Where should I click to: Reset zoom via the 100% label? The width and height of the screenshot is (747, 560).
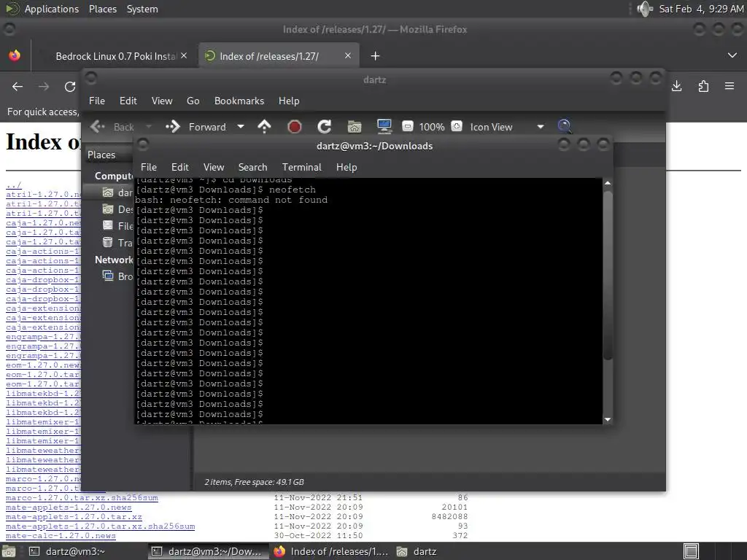(x=432, y=127)
